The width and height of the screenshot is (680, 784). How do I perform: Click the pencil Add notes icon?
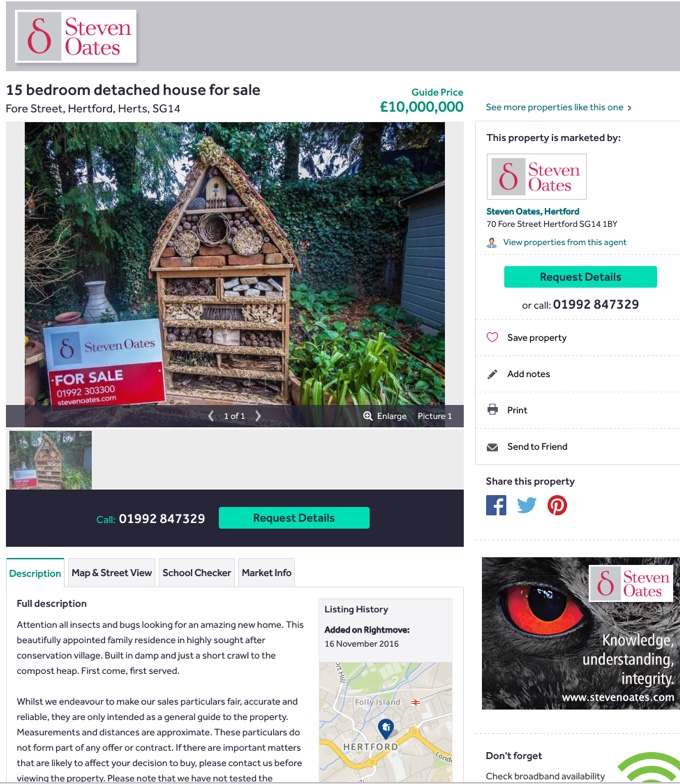492,374
